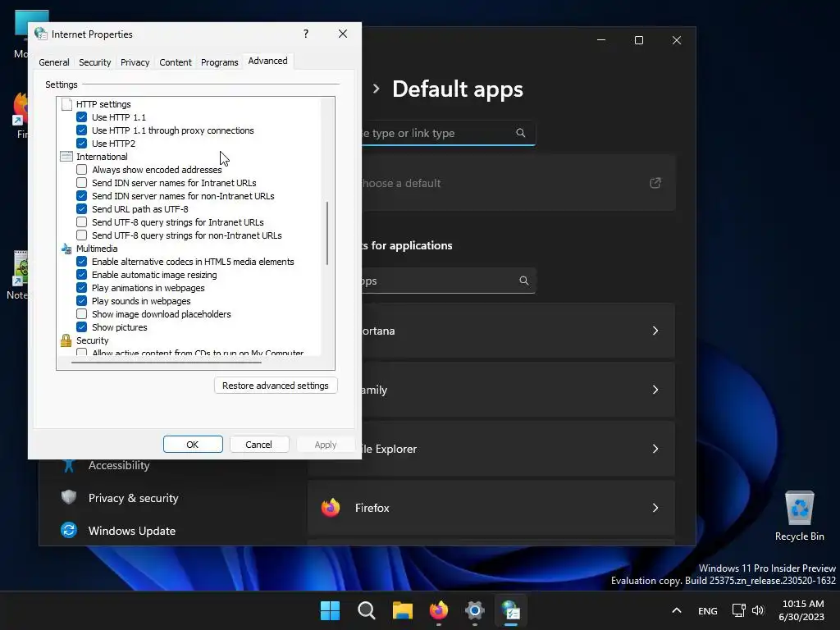Click the file type or link type field
This screenshot has height=630, width=840.
pyautogui.click(x=449, y=133)
